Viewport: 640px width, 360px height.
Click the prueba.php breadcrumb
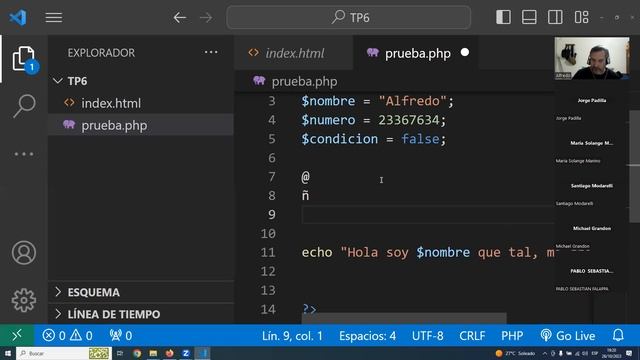304,81
